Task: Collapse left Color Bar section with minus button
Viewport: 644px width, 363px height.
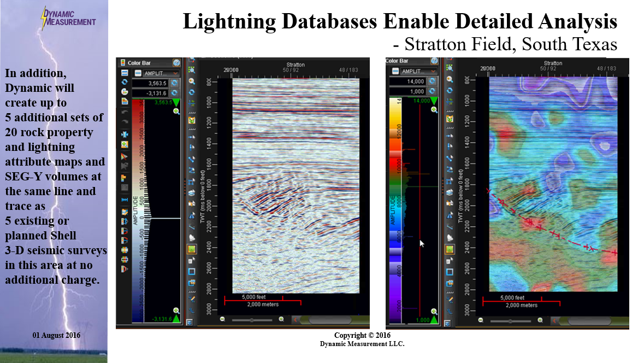Action: (x=138, y=73)
